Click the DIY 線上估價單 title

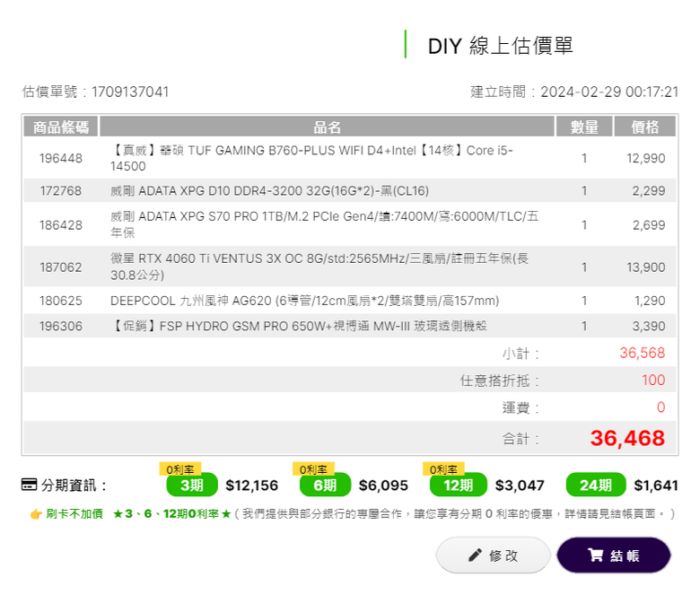point(500,46)
